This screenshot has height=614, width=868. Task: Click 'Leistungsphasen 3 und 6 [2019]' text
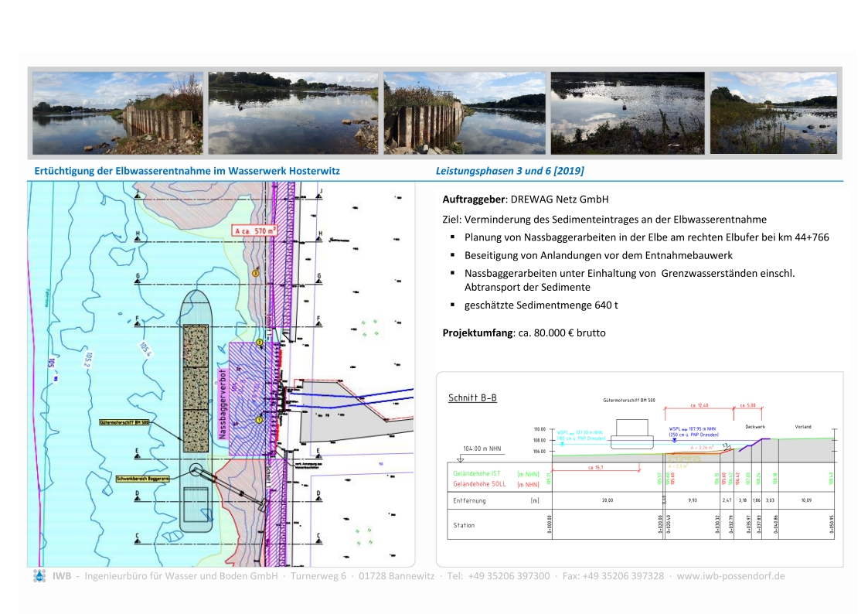[510, 170]
